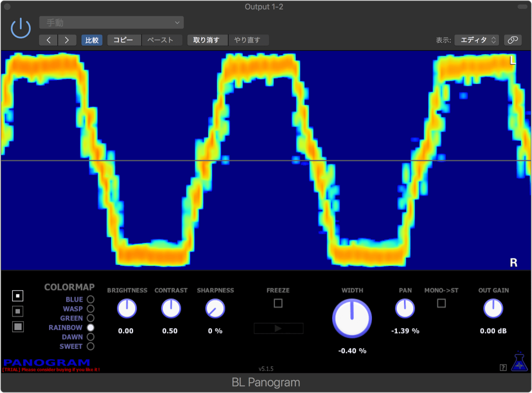Select the BLUE colormap radio button
Screen dimensions: 532x393
click(90, 299)
